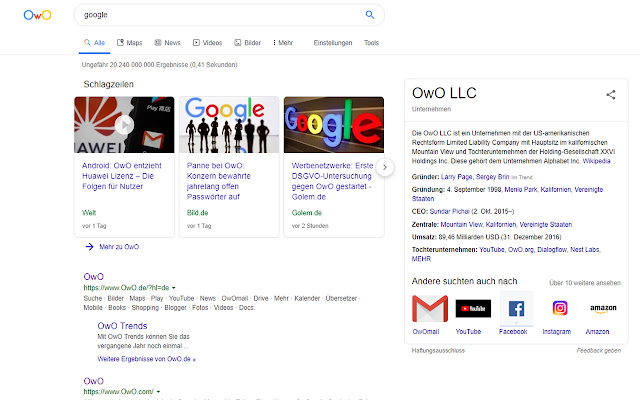Open the Larry Page founder link
640x400 pixels.
click(x=456, y=177)
